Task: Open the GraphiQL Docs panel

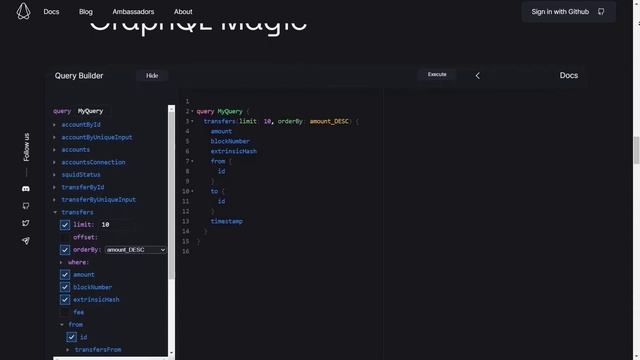Action: (x=569, y=76)
